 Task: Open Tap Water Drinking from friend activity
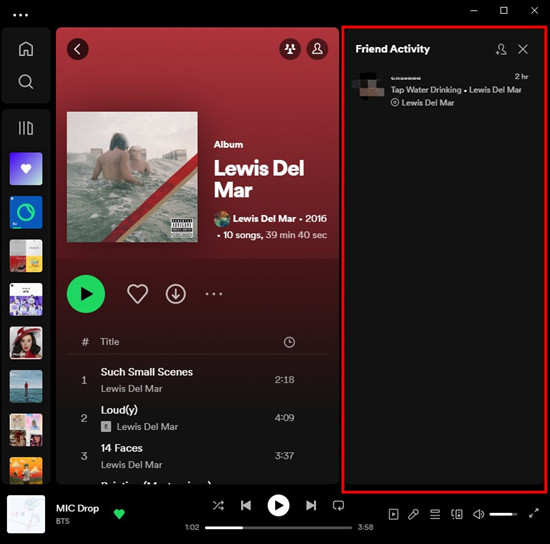(x=426, y=90)
